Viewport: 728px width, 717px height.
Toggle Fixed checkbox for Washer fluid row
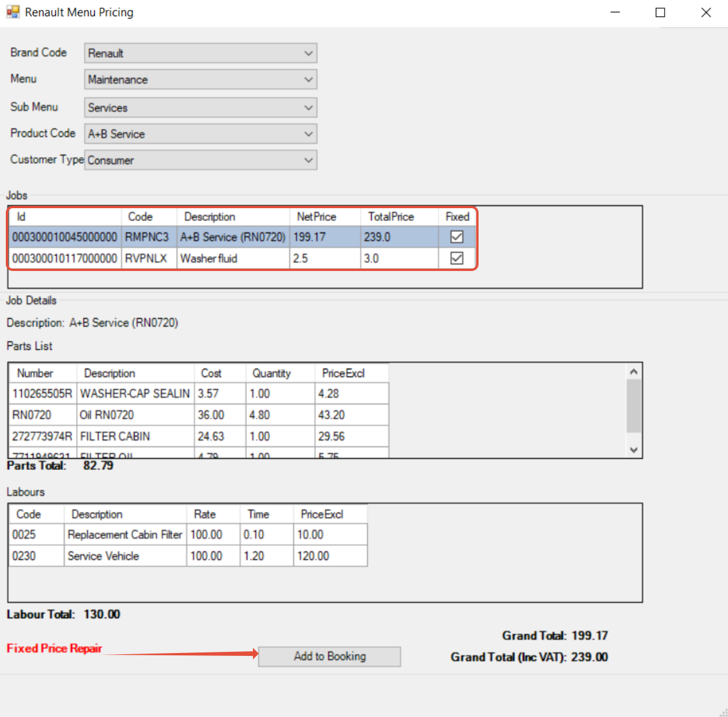(457, 258)
